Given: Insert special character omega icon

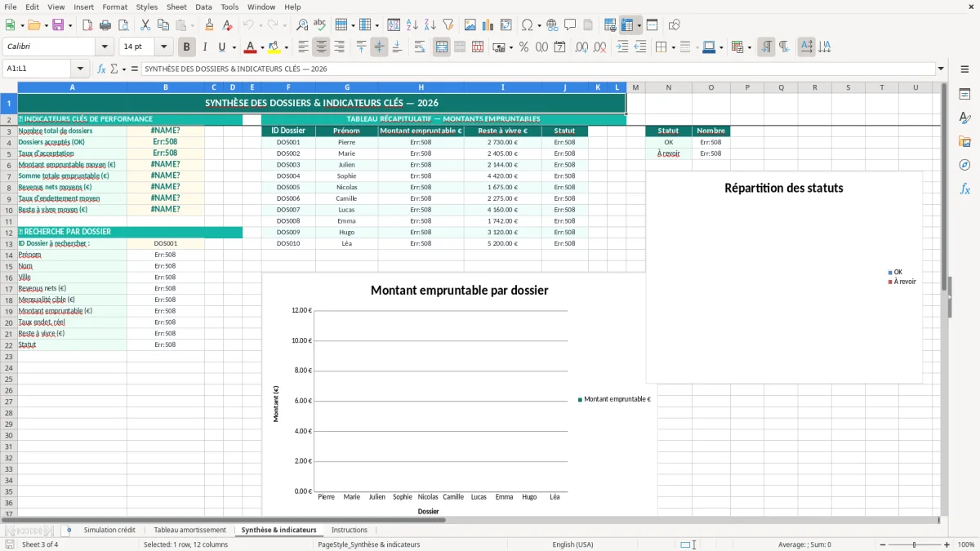Looking at the screenshot, I should click(x=527, y=25).
